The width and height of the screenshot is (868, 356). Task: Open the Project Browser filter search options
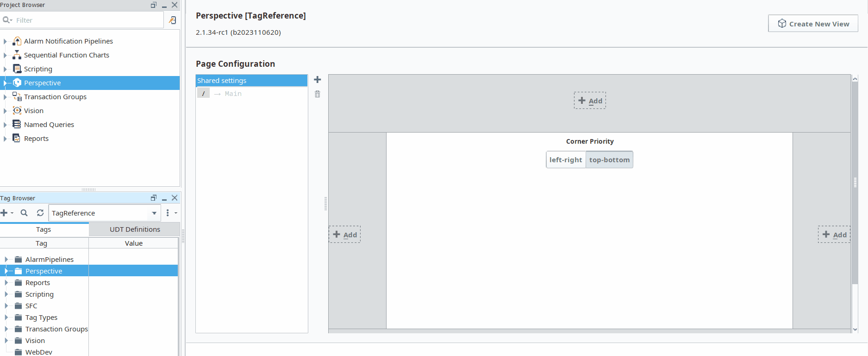coord(7,20)
